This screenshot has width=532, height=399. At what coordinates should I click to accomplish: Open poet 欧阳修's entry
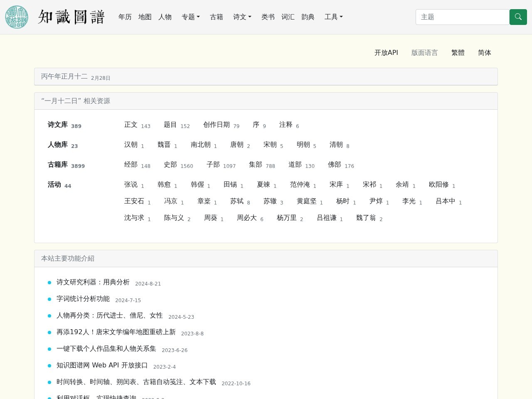438,185
